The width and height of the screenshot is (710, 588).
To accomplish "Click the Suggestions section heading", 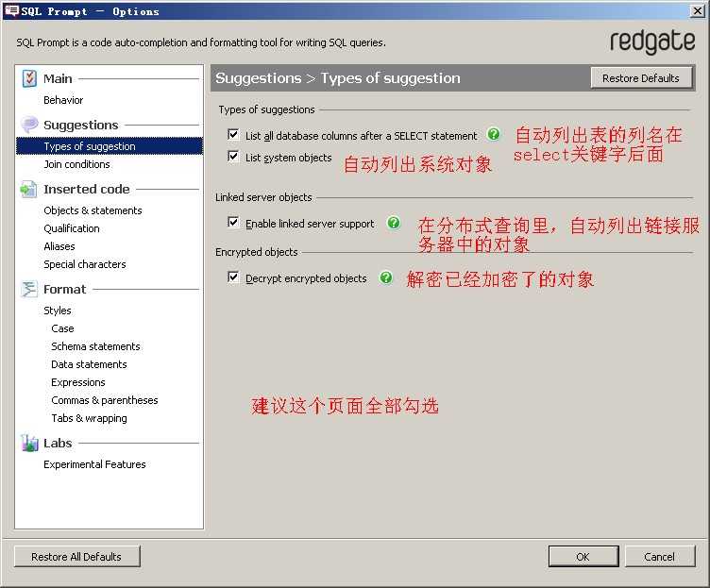I will 80,125.
